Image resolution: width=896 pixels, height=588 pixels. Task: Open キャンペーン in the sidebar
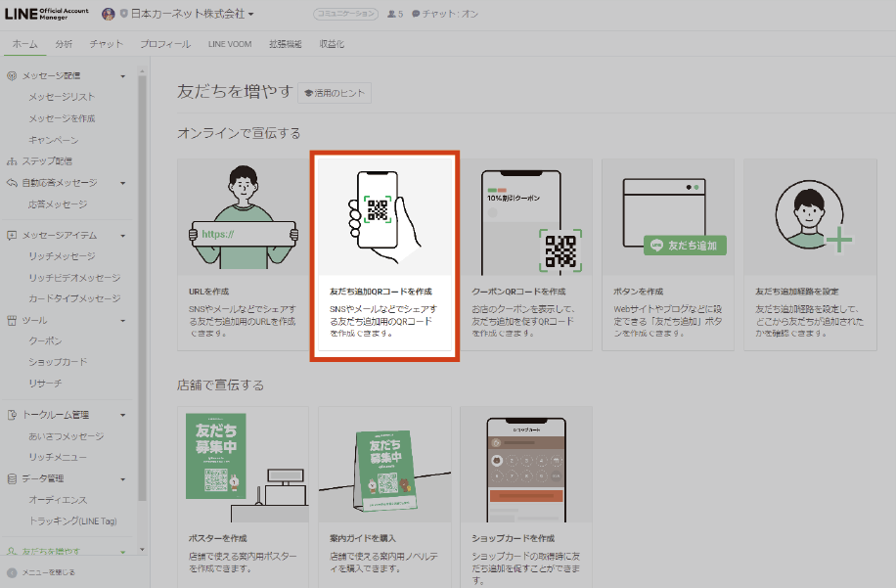click(54, 140)
